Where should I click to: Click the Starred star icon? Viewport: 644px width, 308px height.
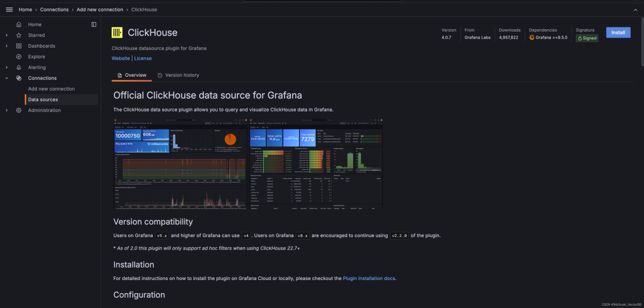pyautogui.click(x=19, y=35)
